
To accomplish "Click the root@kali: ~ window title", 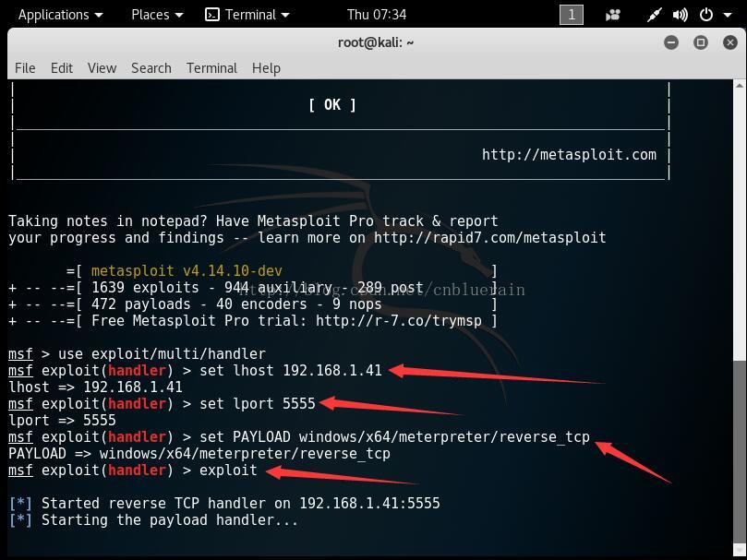I will tap(376, 42).
